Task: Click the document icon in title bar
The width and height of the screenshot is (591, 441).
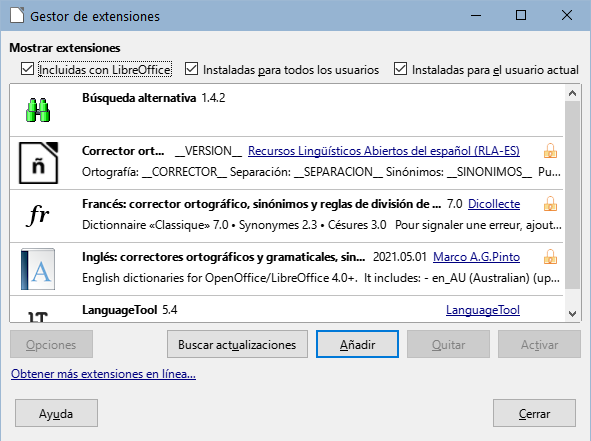Action: [x=17, y=16]
